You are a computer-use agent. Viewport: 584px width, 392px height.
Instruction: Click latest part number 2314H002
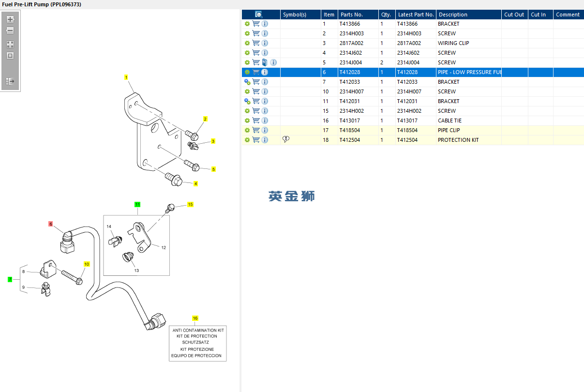coord(409,111)
